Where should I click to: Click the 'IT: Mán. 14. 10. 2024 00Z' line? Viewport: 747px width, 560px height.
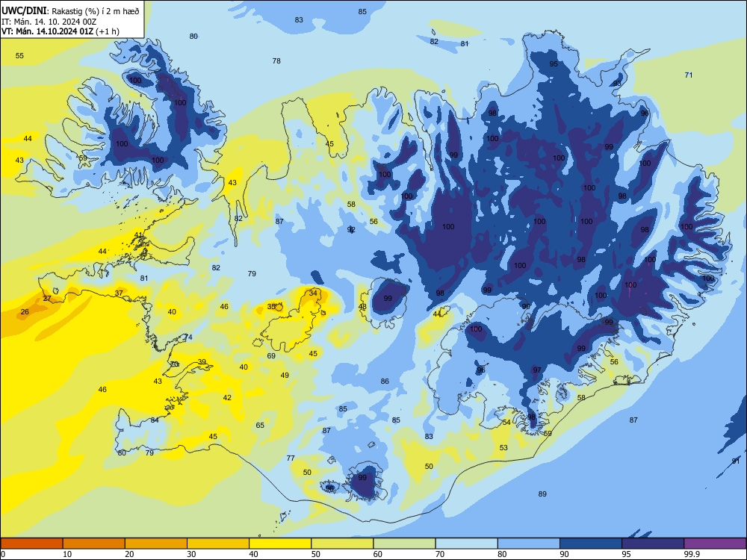(x=49, y=22)
